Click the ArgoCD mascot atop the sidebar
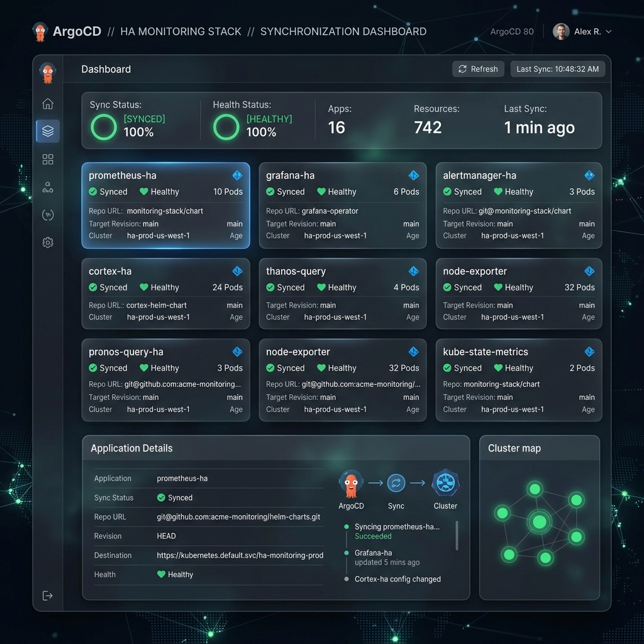Viewport: 644px width, 644px height. click(x=48, y=73)
